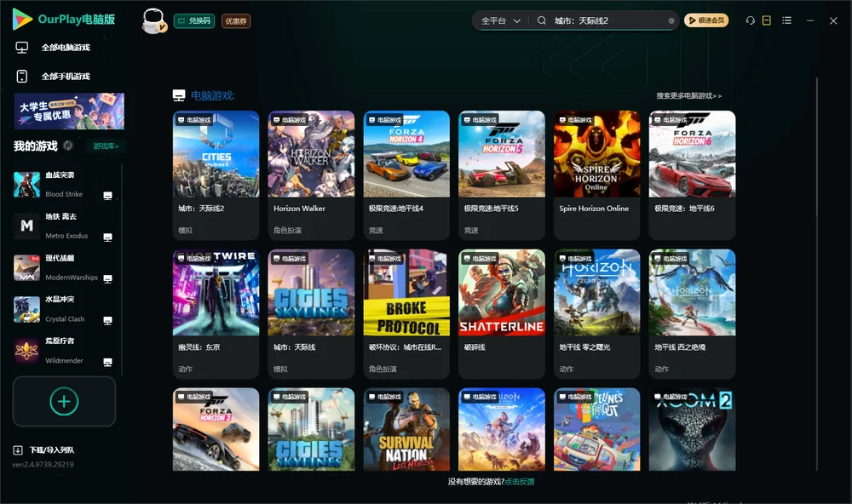Open the Horizon Walker game card

pyautogui.click(x=311, y=175)
